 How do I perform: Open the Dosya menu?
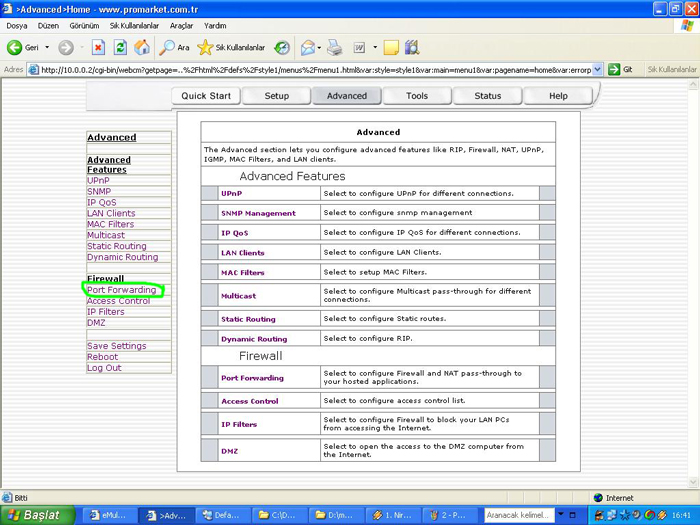(x=17, y=26)
